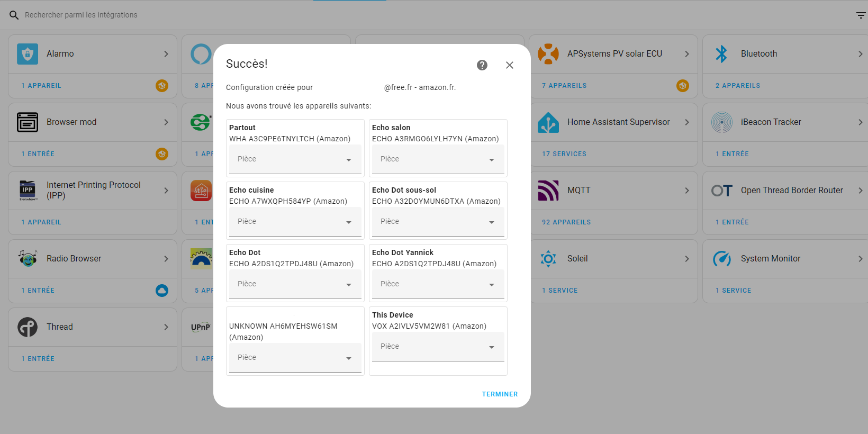Click the System Monitor title
This screenshot has width=868, height=434.
(x=771, y=259)
